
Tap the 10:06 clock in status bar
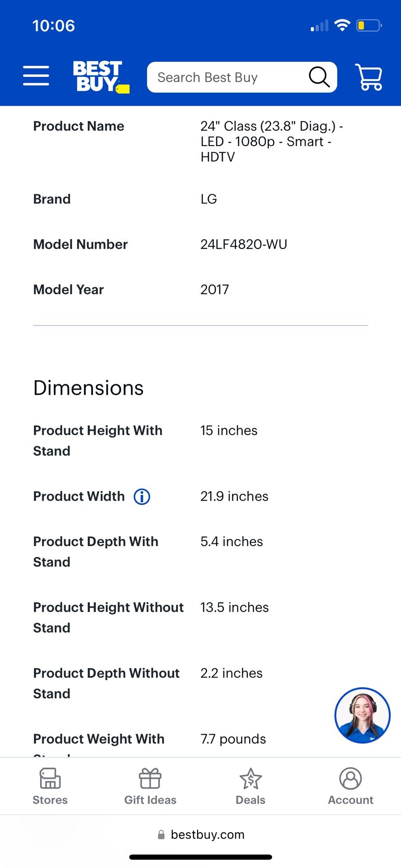(x=53, y=26)
